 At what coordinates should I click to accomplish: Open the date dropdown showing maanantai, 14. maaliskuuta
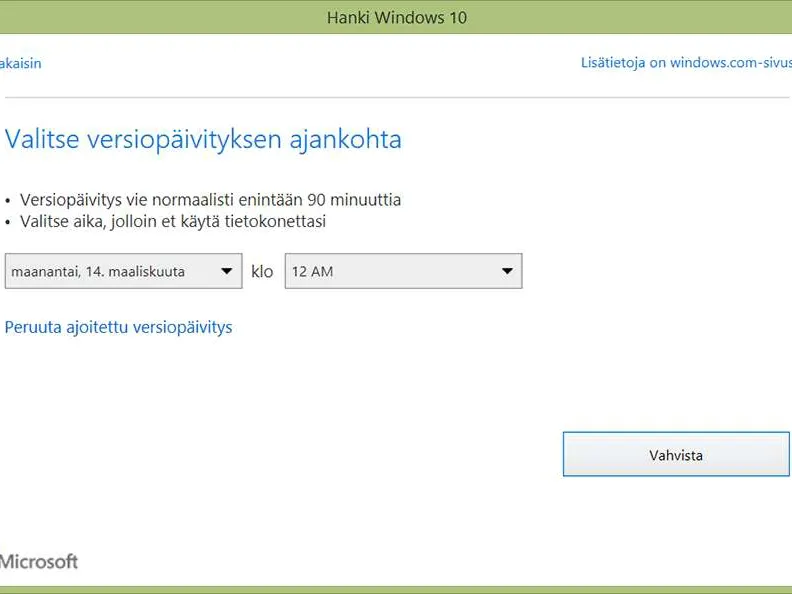pyautogui.click(x=123, y=271)
